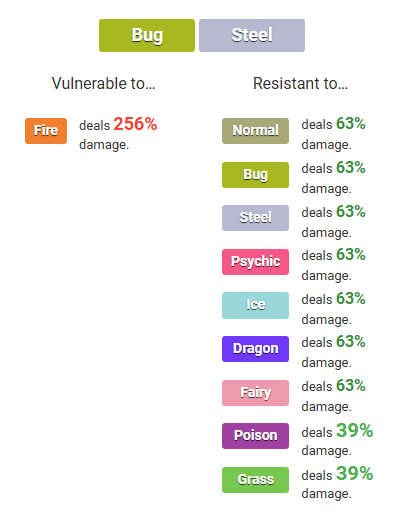
Task: Click the 39% damage value beside Poison
Action: tap(355, 430)
